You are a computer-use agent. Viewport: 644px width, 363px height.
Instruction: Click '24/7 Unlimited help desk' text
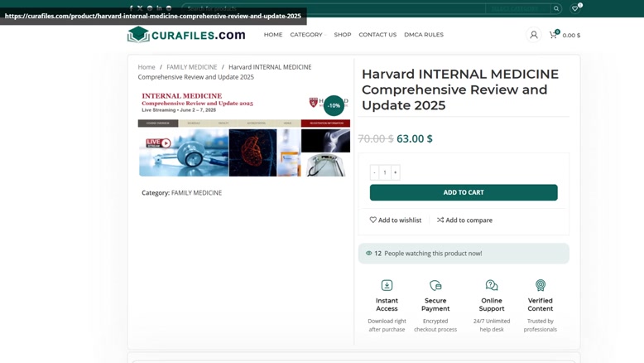click(x=492, y=325)
